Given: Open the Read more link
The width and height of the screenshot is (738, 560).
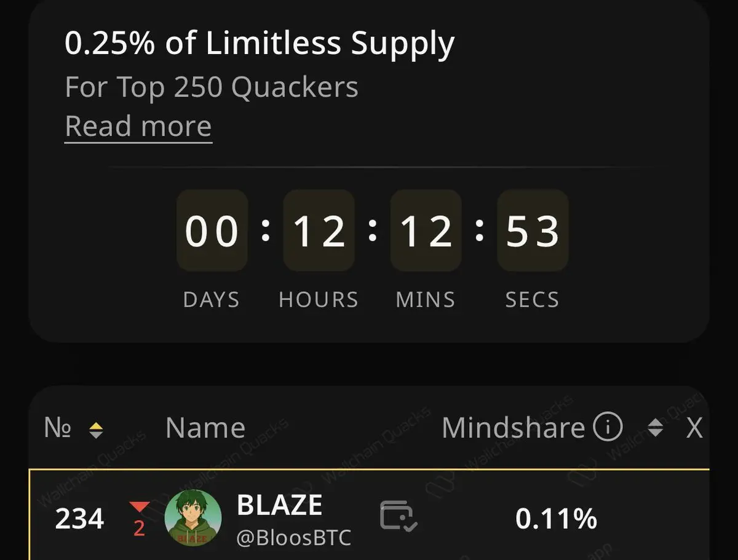Looking at the screenshot, I should (138, 127).
